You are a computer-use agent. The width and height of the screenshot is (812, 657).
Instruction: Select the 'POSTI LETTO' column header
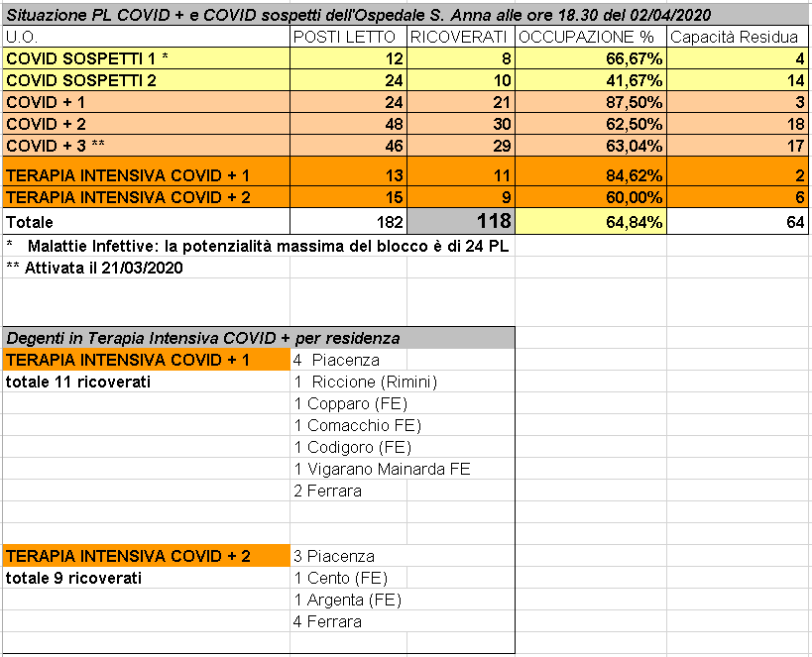348,37
